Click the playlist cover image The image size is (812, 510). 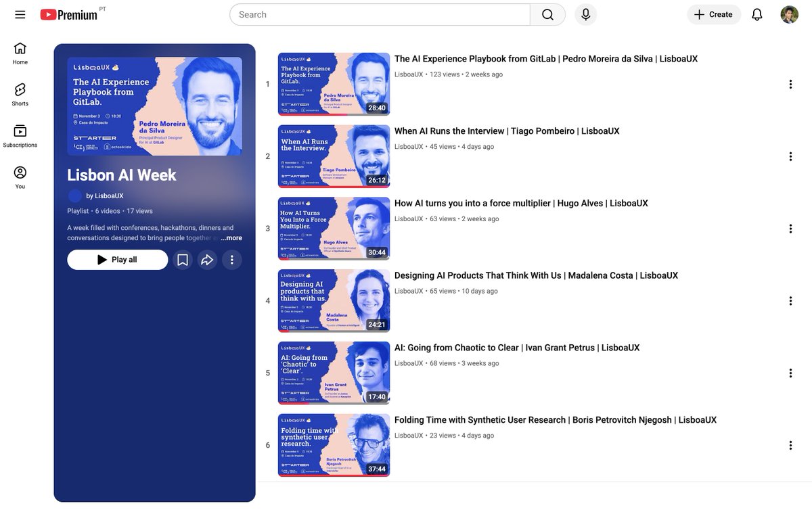155,106
